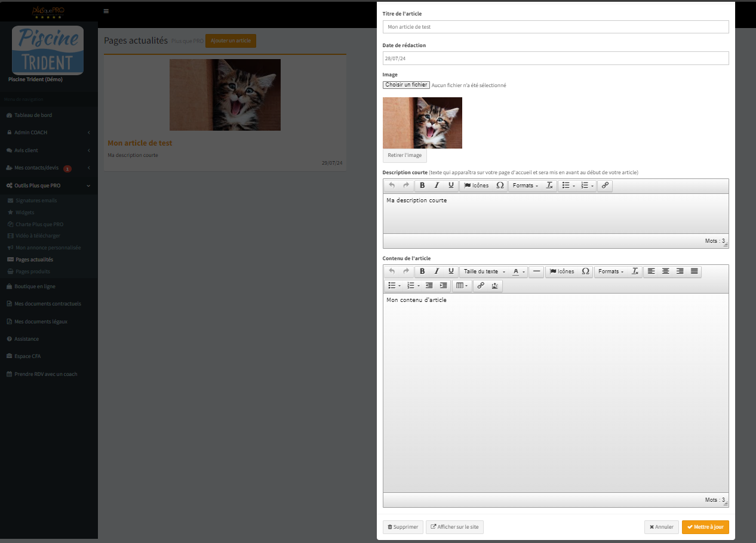Clear formatting in the article content editor
The width and height of the screenshot is (756, 543).
click(635, 271)
